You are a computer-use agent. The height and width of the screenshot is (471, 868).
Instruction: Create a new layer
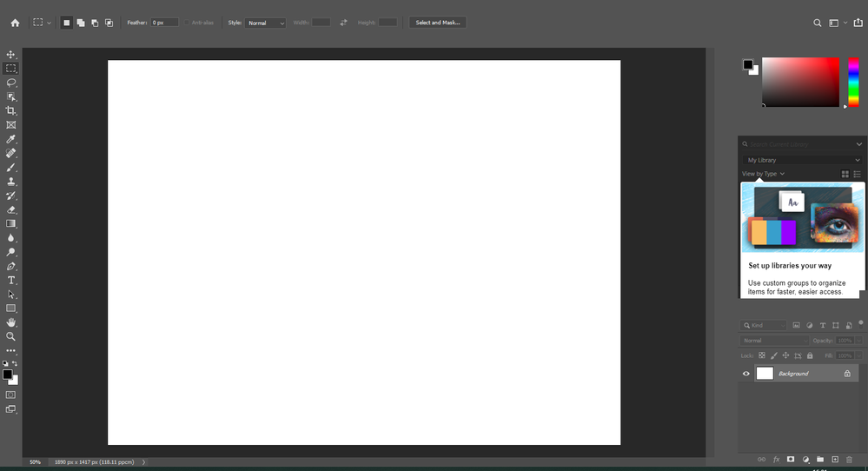coord(835,460)
